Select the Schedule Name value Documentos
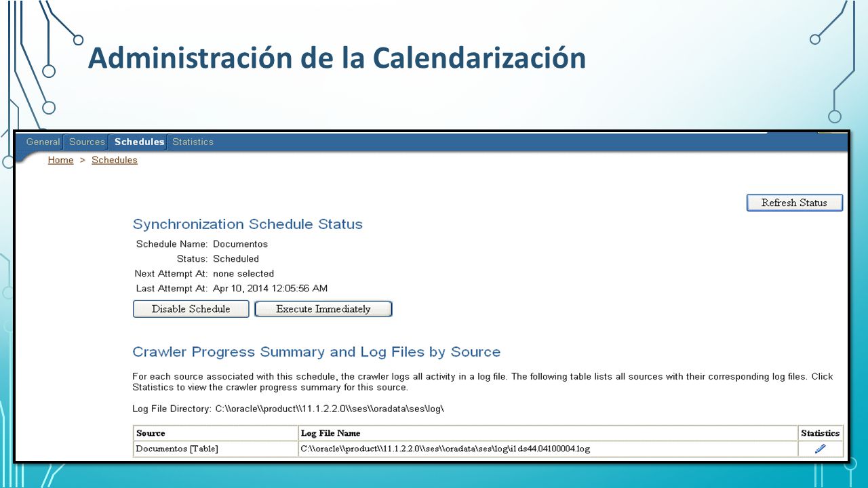The image size is (868, 488). (240, 244)
